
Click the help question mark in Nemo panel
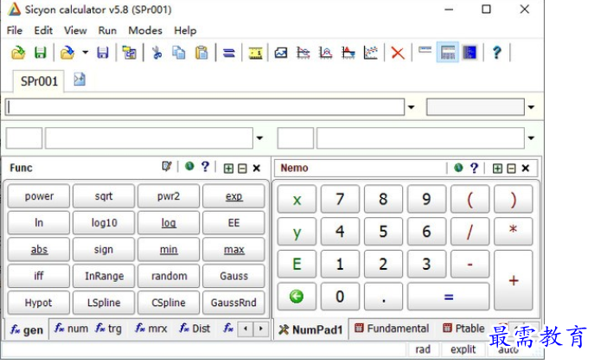click(474, 168)
